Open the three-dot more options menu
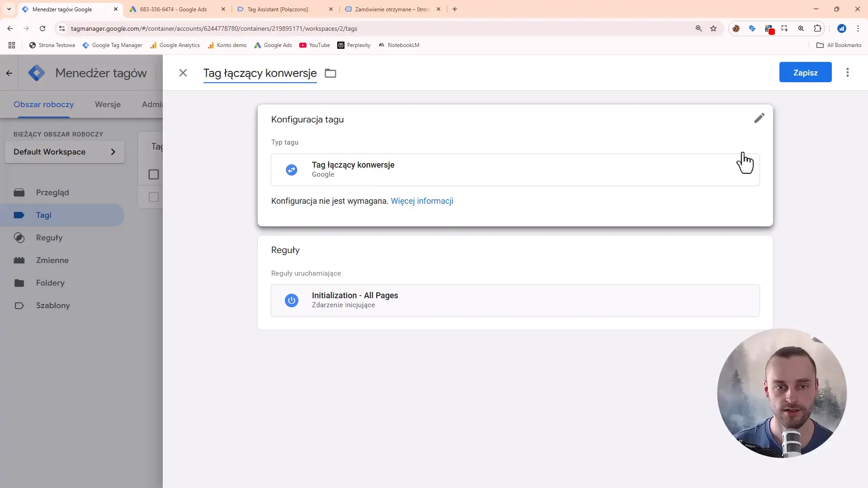868x488 pixels. (848, 72)
